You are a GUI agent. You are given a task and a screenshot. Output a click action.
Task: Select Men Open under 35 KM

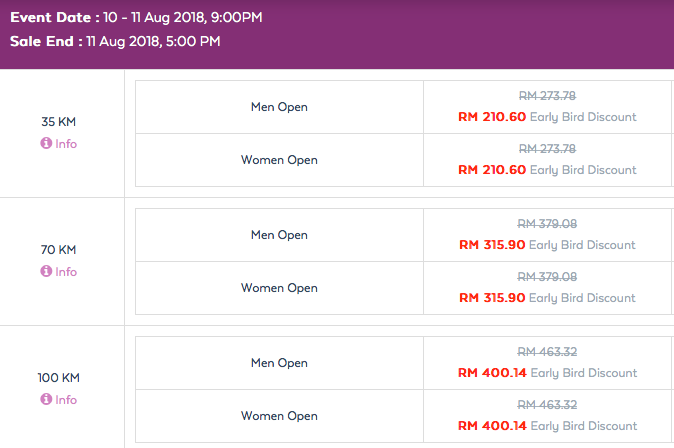click(279, 107)
